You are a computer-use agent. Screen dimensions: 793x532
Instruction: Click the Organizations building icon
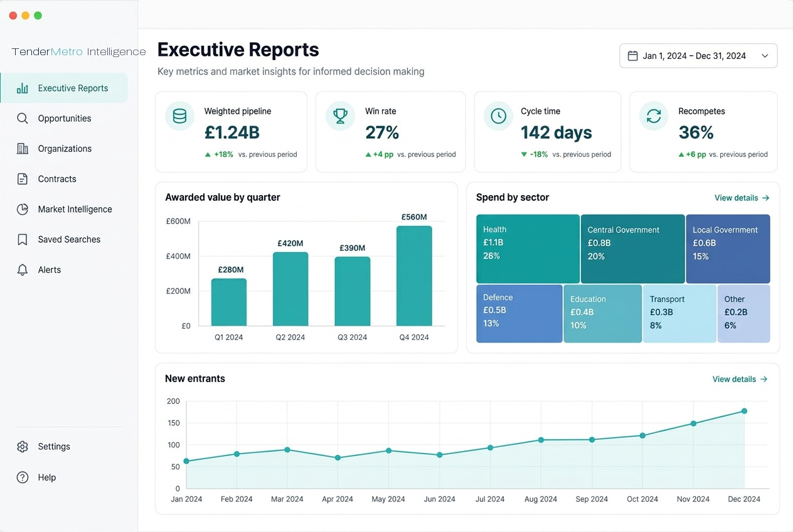(x=23, y=149)
